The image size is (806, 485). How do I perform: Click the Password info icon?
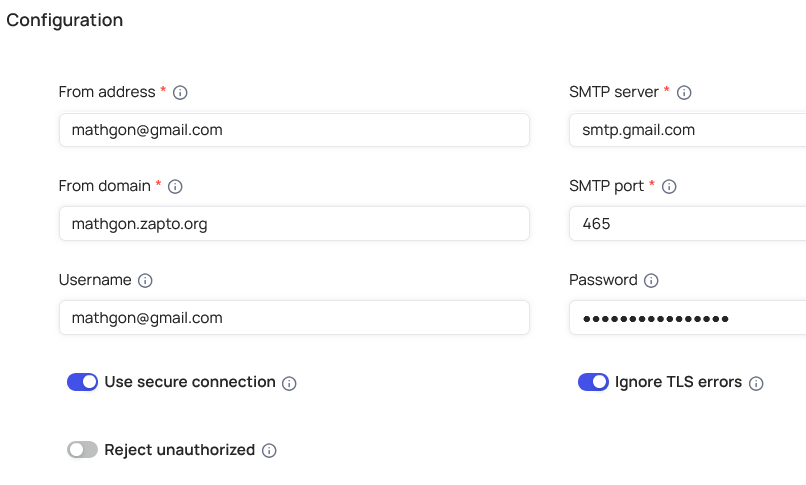tap(651, 281)
